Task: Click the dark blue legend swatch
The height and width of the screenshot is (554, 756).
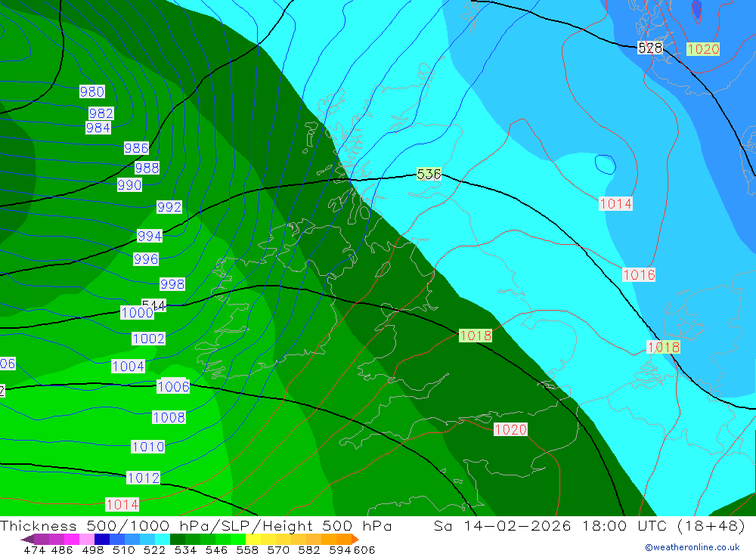Action: tap(102, 539)
